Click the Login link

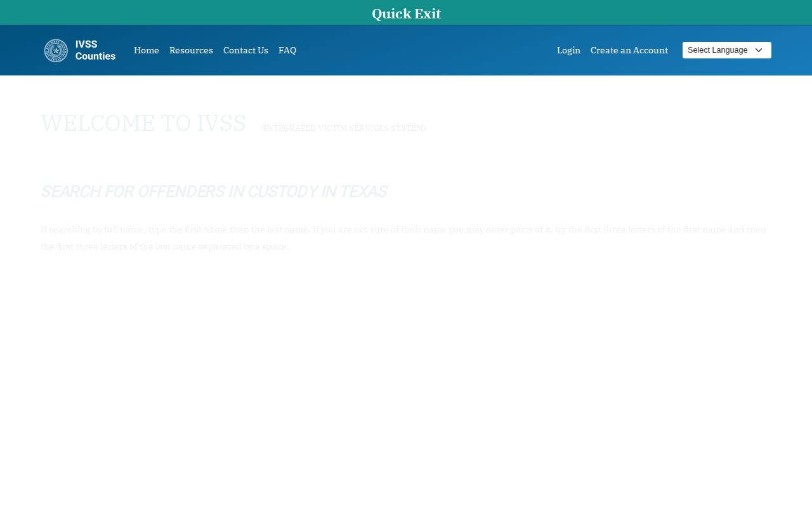tap(568, 50)
